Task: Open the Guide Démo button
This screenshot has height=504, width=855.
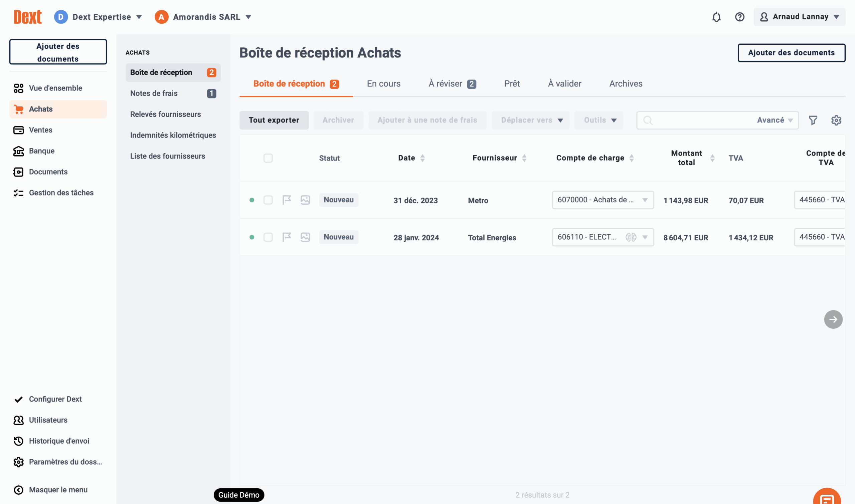Action: click(x=238, y=495)
